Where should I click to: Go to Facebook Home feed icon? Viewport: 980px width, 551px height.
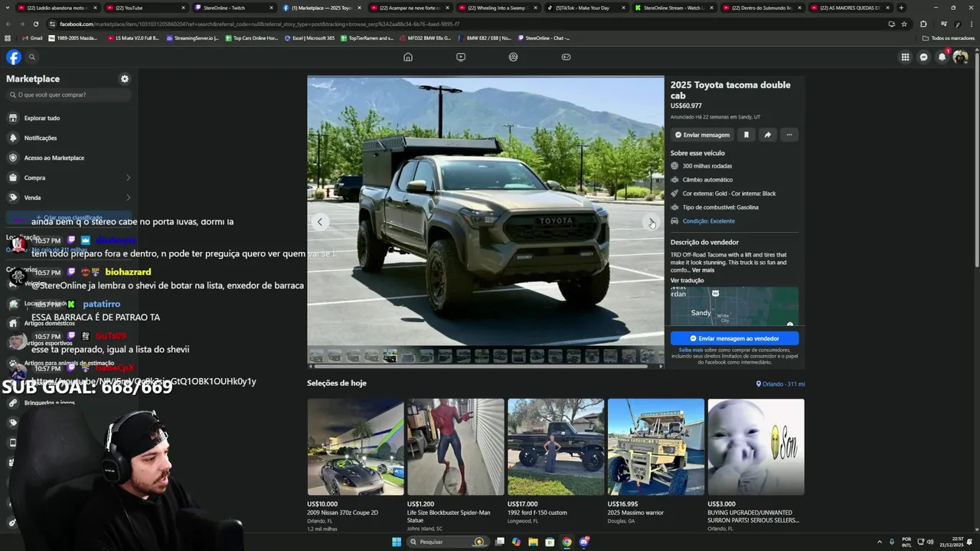pos(408,57)
